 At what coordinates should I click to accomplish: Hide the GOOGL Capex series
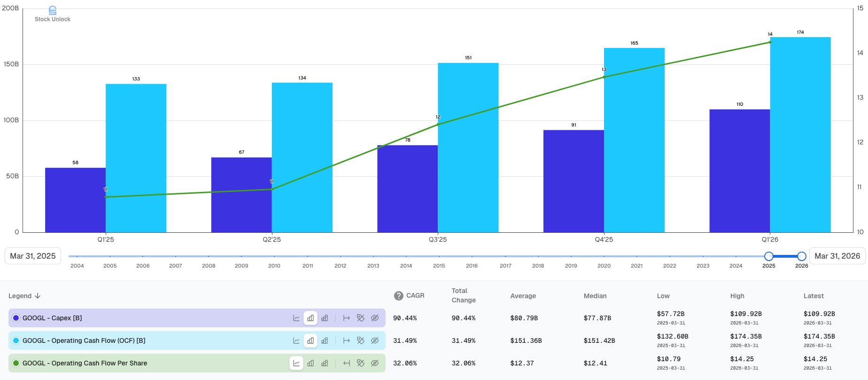pyautogui.click(x=375, y=318)
